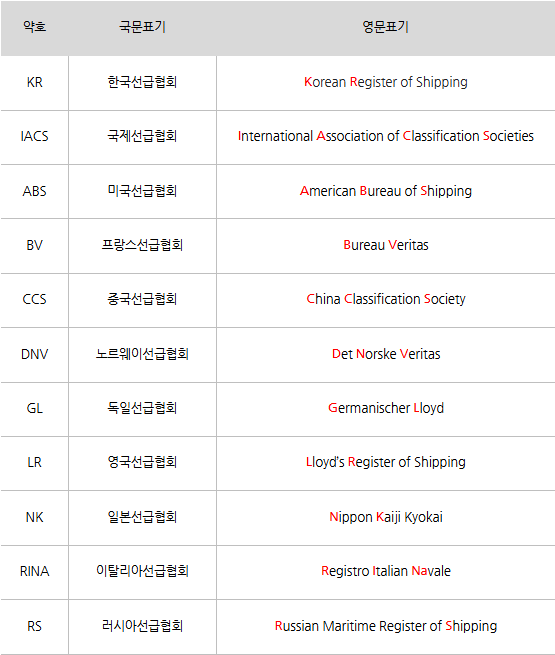
Task: Select the LR abbreviation cell
Action: click(x=35, y=463)
